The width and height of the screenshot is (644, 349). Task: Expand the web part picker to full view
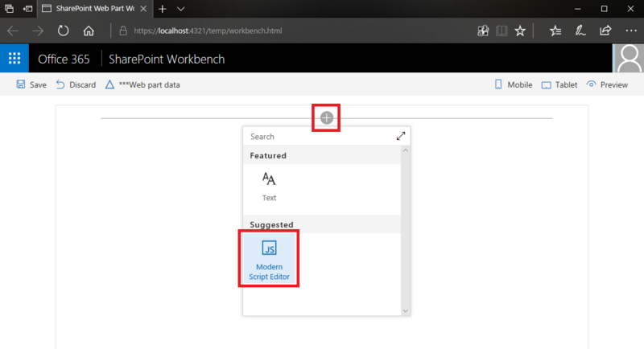[x=401, y=136]
